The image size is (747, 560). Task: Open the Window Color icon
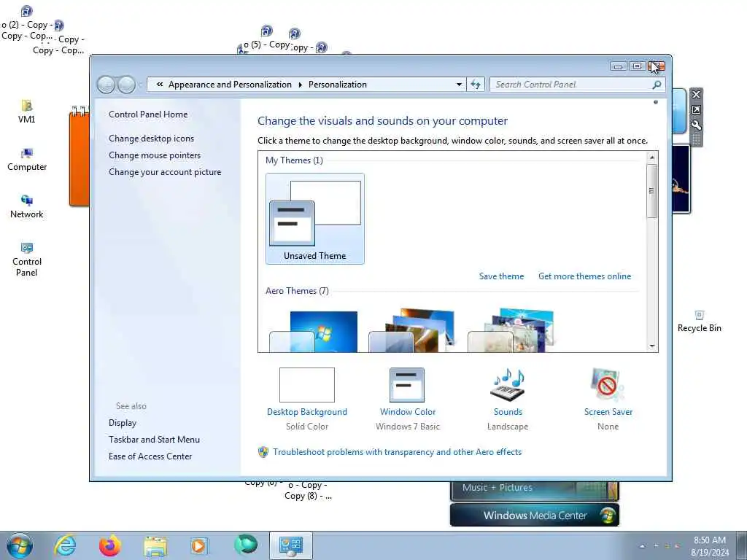pos(407,385)
